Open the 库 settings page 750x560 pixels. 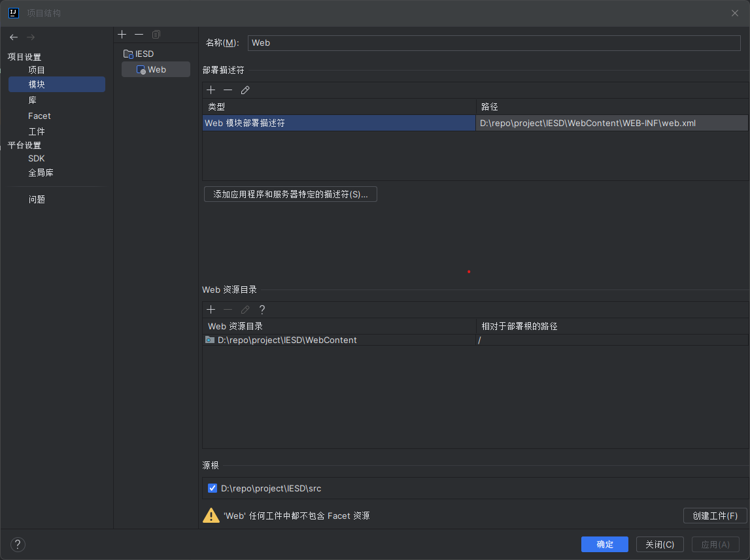pyautogui.click(x=32, y=101)
